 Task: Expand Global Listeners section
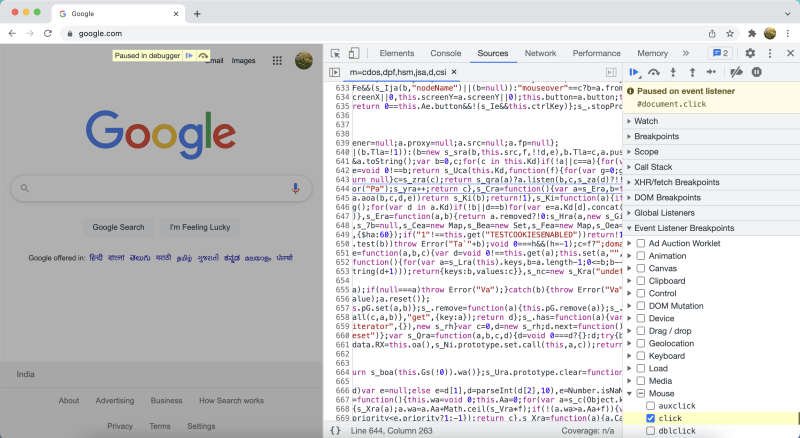click(711, 213)
